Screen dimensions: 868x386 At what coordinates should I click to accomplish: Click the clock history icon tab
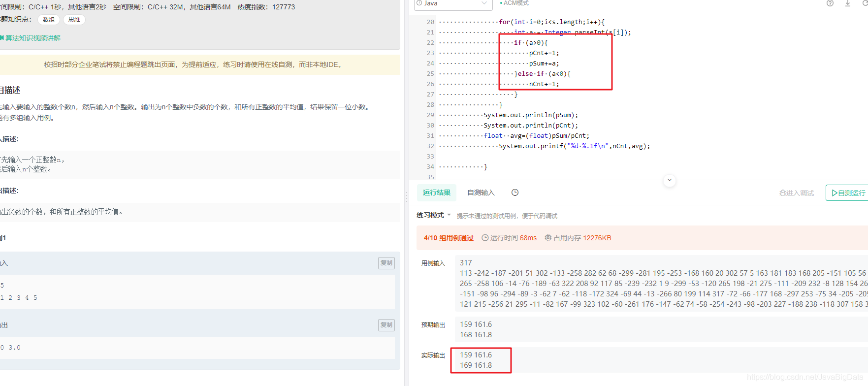[515, 193]
